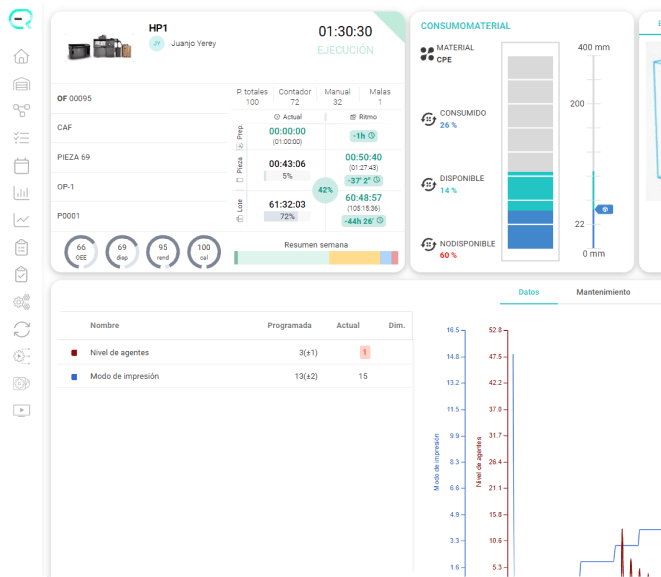The width and height of the screenshot is (661, 577).
Task: Open the Home icon in the sidebar
Action: coord(21,56)
